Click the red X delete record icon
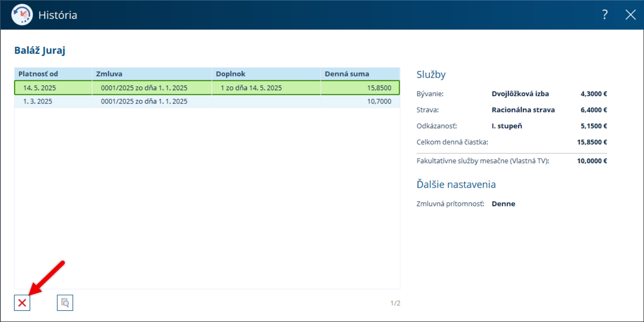 click(x=22, y=303)
